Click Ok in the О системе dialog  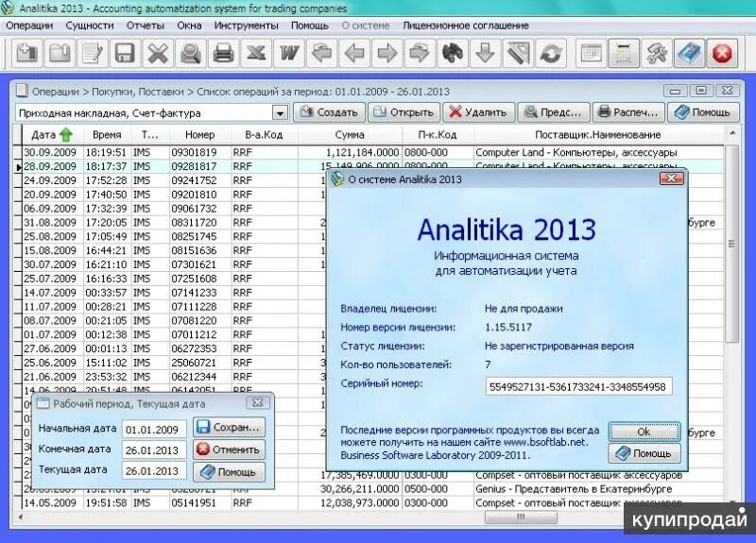(x=644, y=432)
